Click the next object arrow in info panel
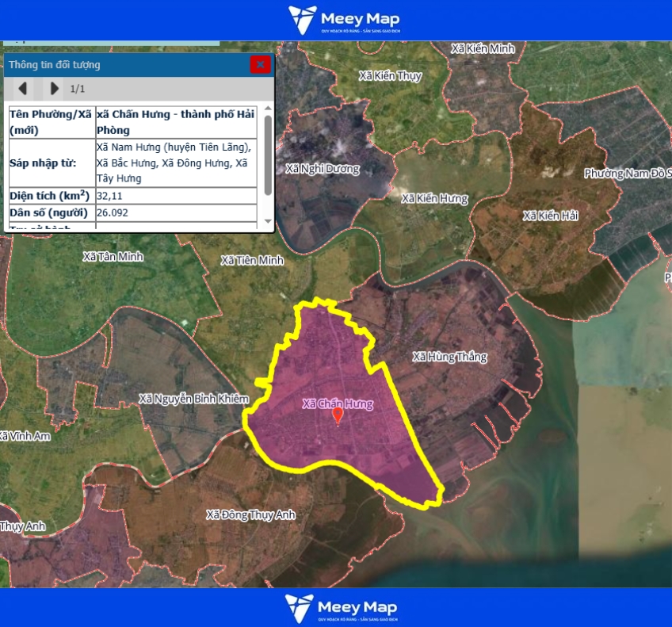The width and height of the screenshot is (672, 627). click(54, 88)
